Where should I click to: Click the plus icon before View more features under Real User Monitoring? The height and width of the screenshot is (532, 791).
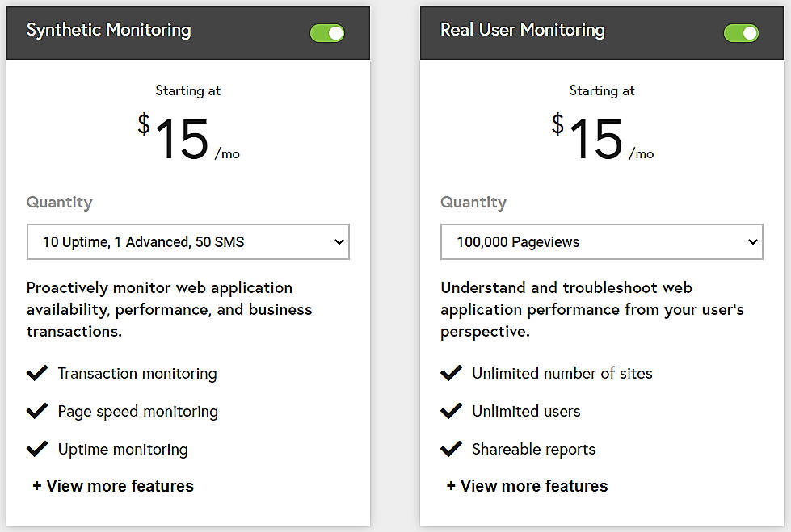coord(449,486)
